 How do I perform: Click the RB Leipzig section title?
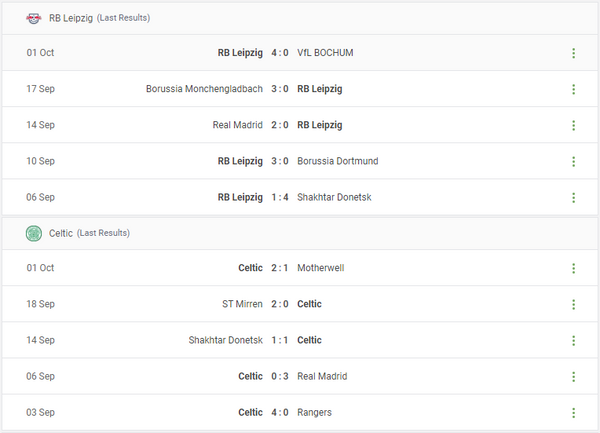tap(70, 17)
